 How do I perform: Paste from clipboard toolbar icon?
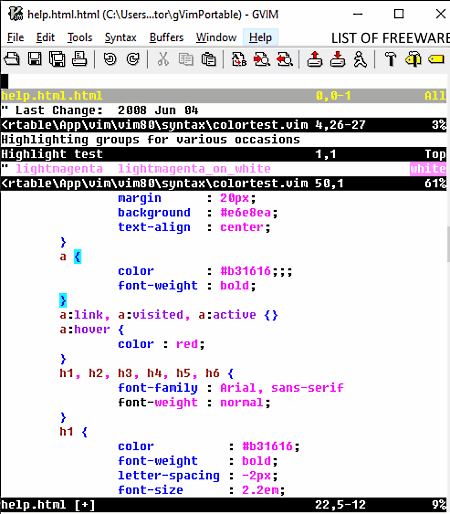pos(209,60)
